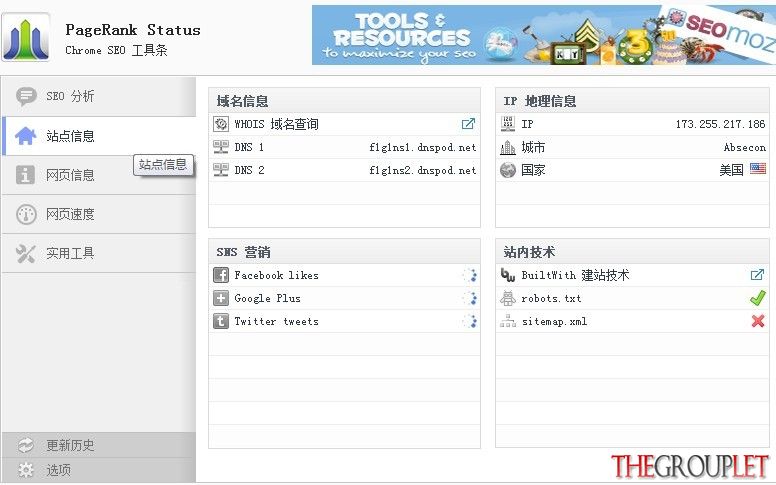Screen dimensions: 776x485
Task: Click the loading spinner on Twitter tweets row
Action: coord(470,321)
